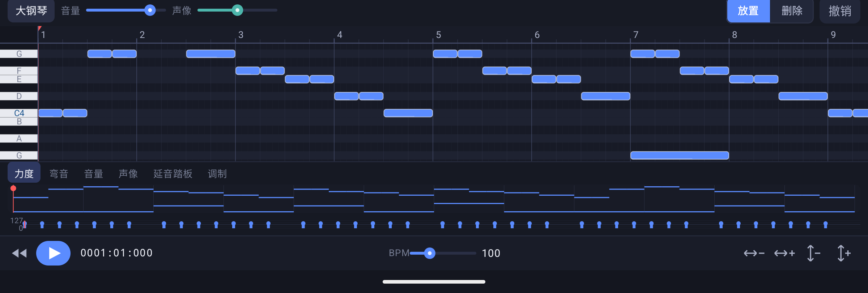
Task: Click the 声像 pan slider knob
Action: coord(237,10)
